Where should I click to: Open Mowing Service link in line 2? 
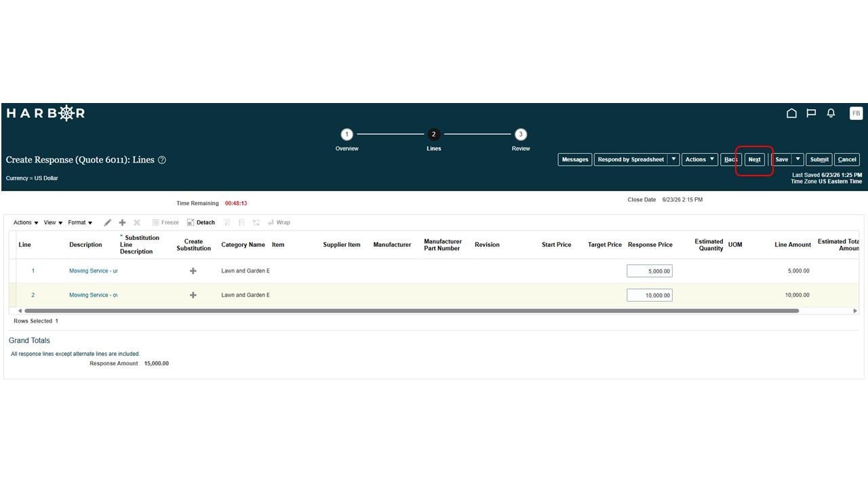coord(94,296)
